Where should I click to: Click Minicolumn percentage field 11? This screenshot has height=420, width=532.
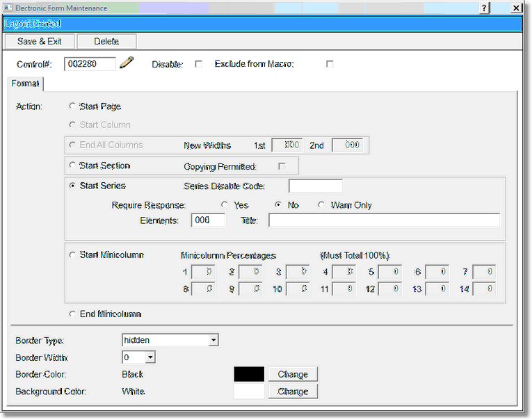(344, 289)
